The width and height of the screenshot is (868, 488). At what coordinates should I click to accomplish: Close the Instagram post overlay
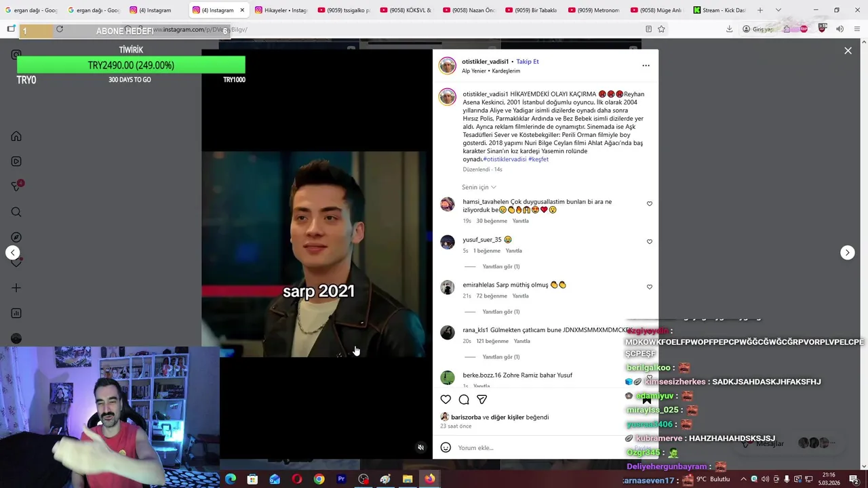click(848, 51)
